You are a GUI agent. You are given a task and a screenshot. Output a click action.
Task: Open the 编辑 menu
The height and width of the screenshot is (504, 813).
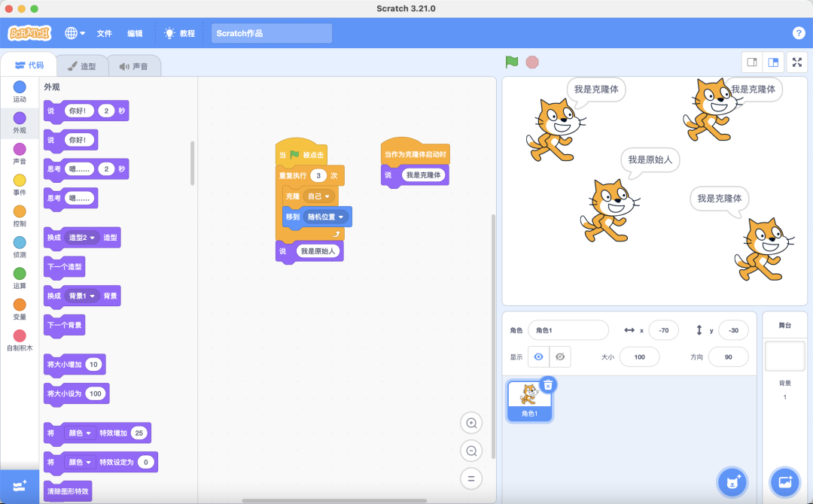135,33
